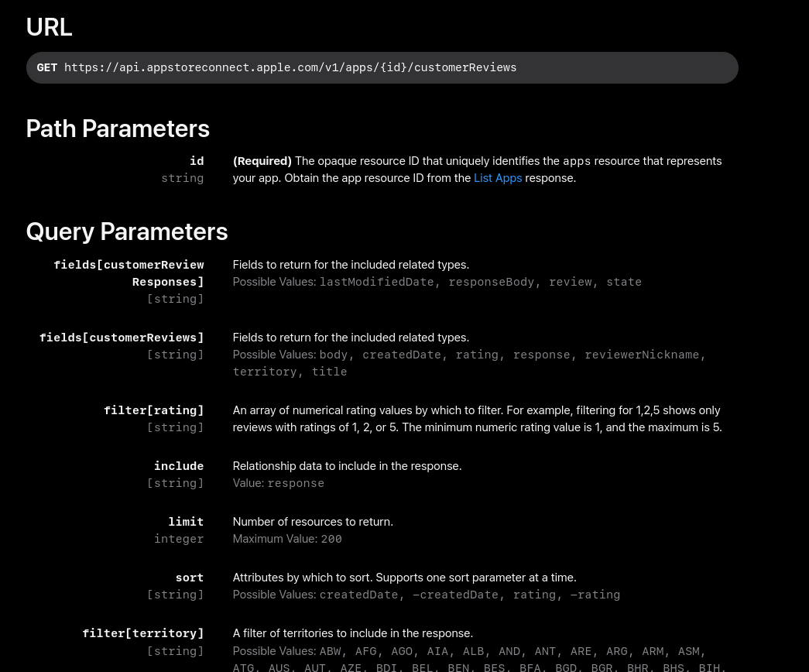The height and width of the screenshot is (672, 809).
Task: Click the responseBody possible value
Action: (491, 282)
